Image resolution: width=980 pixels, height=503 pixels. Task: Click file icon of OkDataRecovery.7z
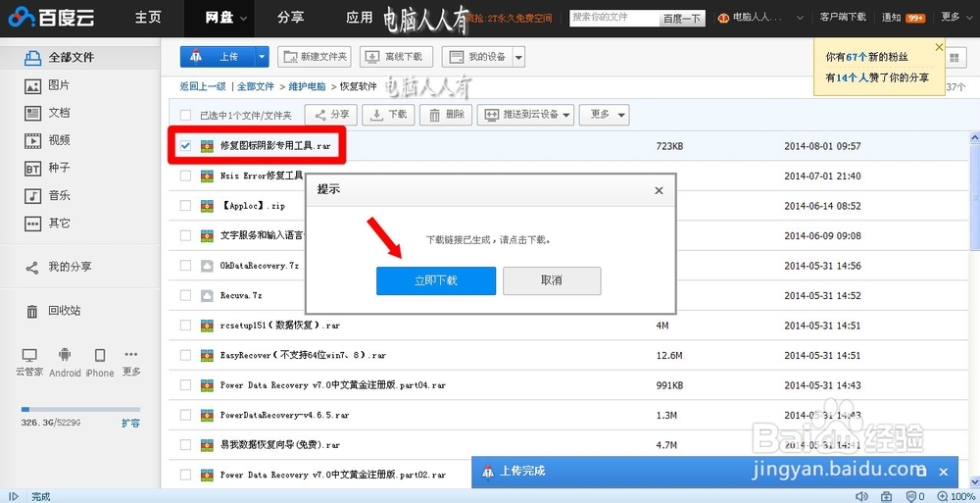[207, 266]
